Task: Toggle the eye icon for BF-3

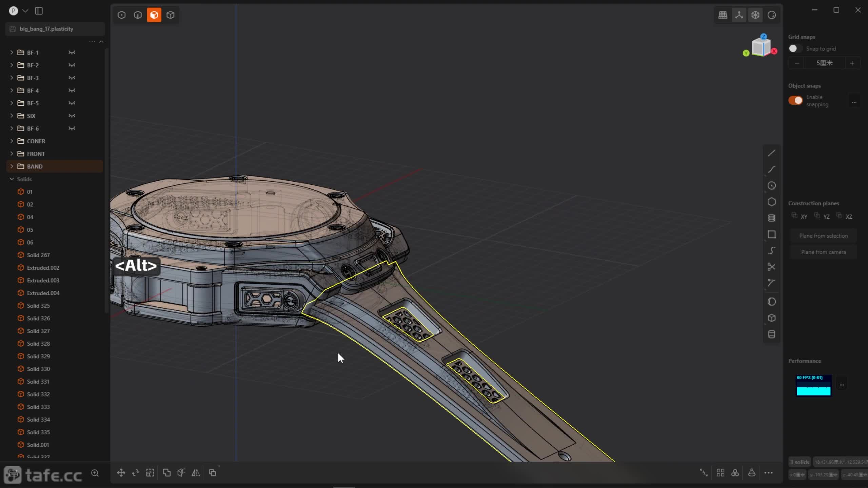Action: [x=72, y=78]
